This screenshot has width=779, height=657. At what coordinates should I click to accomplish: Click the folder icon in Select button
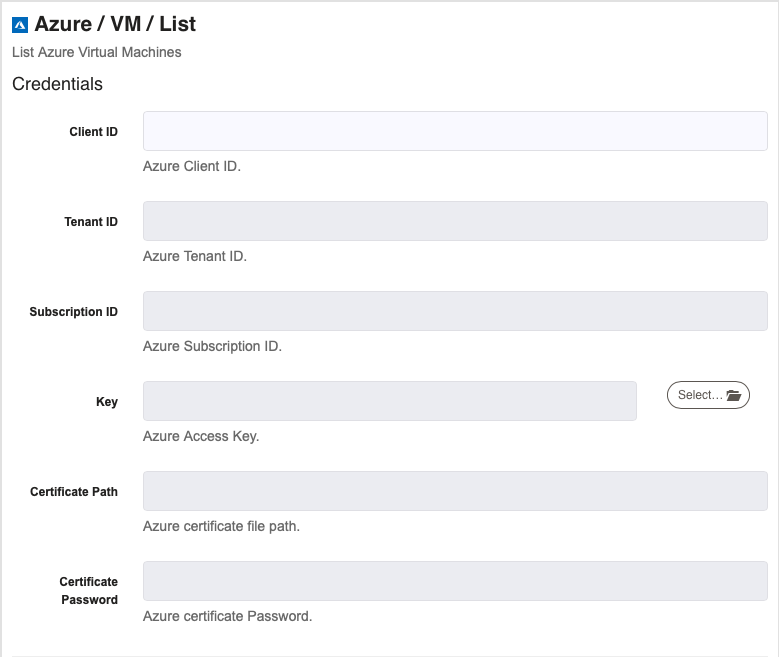click(x=733, y=395)
